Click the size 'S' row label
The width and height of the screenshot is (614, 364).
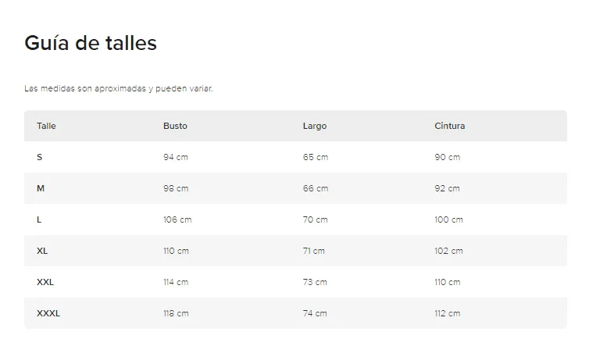40,157
